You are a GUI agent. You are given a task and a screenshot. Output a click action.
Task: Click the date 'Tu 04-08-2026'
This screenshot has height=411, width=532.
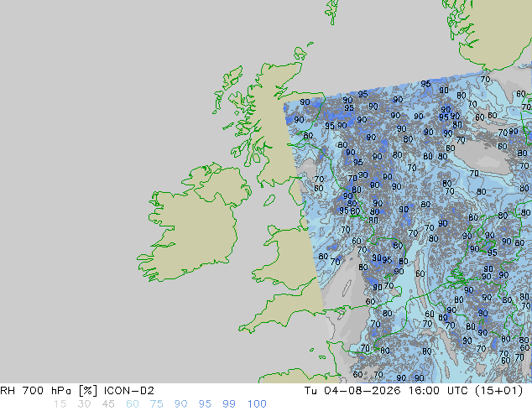point(352,391)
